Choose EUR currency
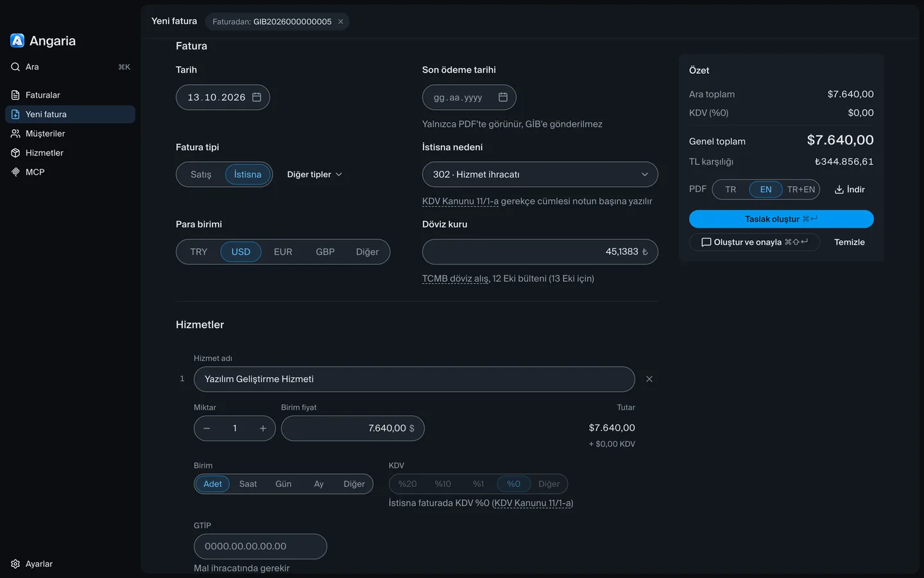924x578 pixels. (283, 252)
